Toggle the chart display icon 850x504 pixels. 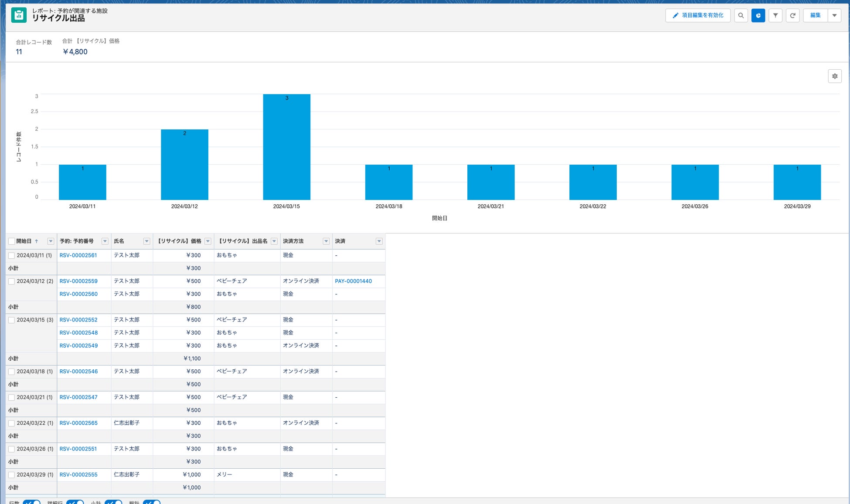tap(758, 15)
